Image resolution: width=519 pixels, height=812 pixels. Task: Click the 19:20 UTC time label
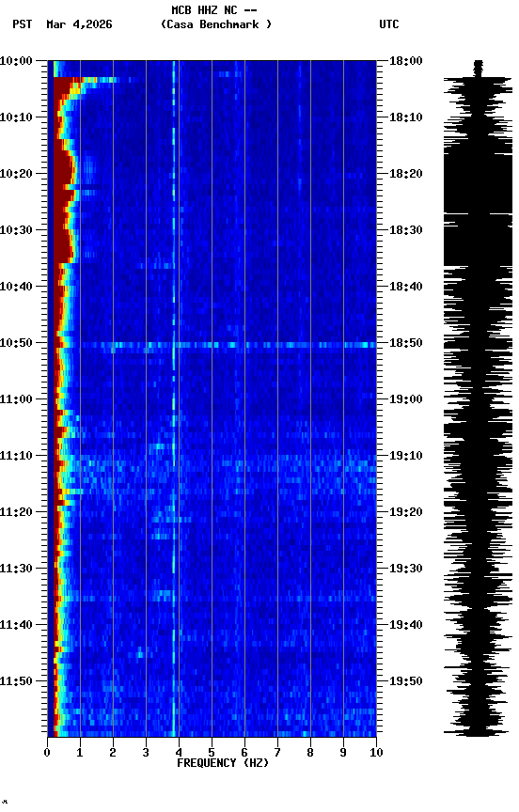(x=406, y=513)
